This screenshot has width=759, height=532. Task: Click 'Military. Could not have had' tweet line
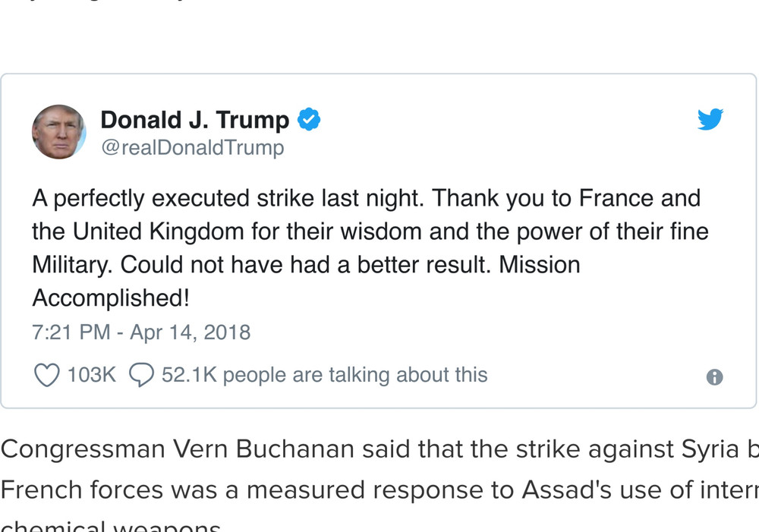pos(305,265)
